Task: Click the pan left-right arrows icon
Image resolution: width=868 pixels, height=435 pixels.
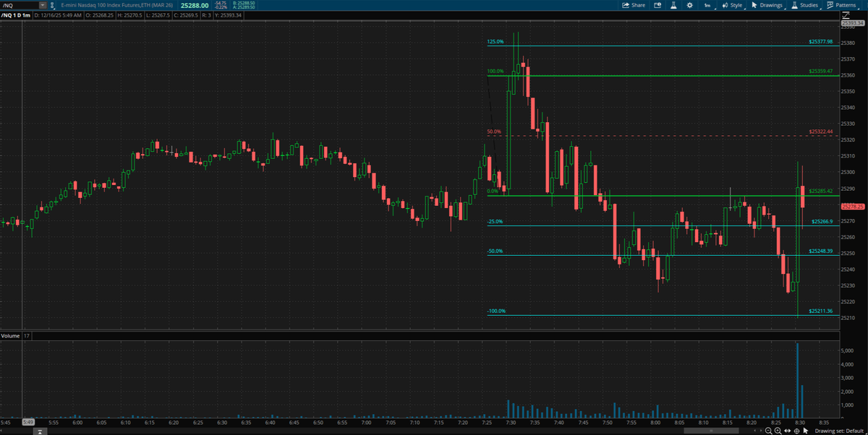Action: tap(787, 431)
